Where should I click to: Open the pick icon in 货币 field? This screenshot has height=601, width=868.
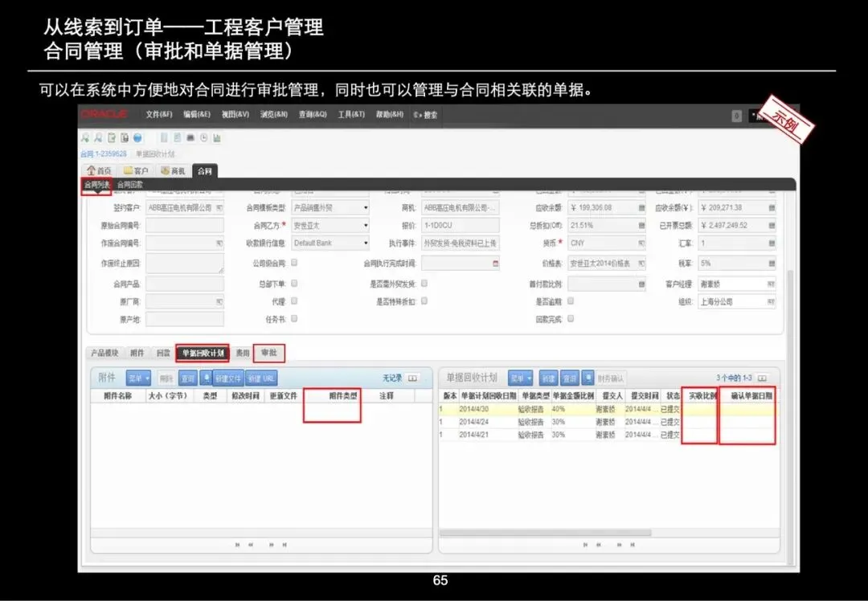pos(641,243)
